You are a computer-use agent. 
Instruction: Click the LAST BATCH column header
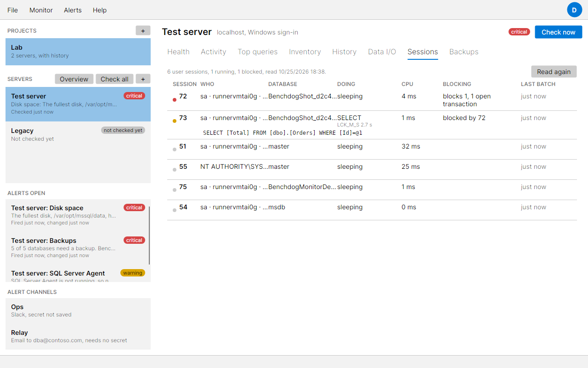coord(538,84)
